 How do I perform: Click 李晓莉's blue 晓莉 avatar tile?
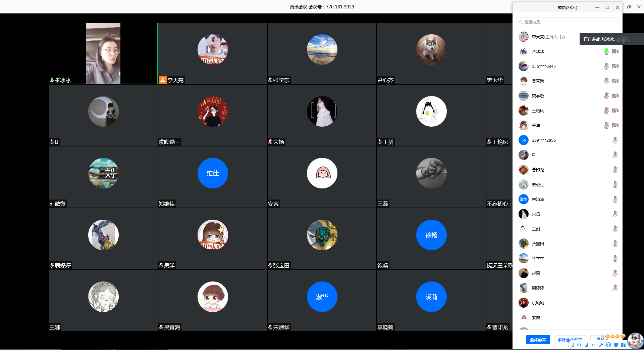point(431,297)
